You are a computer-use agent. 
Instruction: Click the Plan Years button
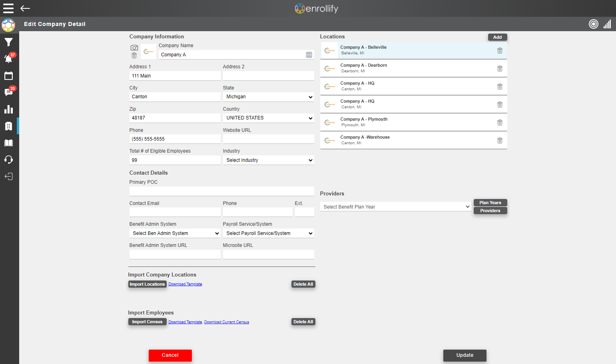(490, 203)
